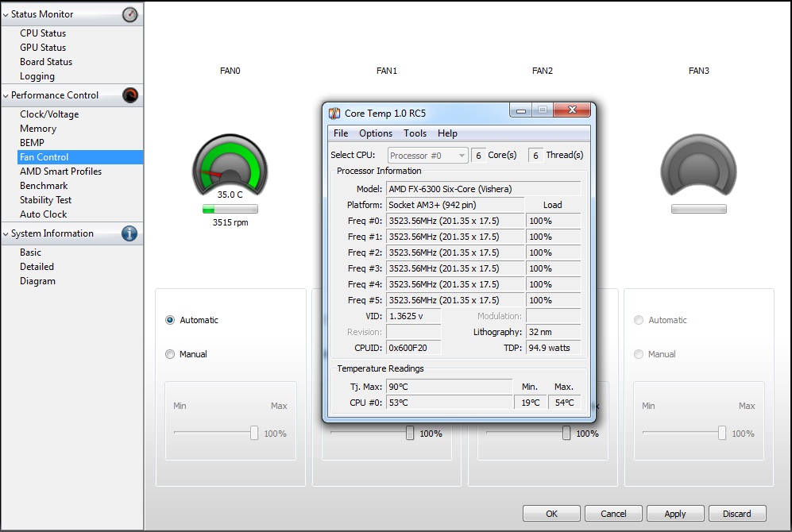
Task: Click the Performance Control speedometer icon
Action: [129, 95]
